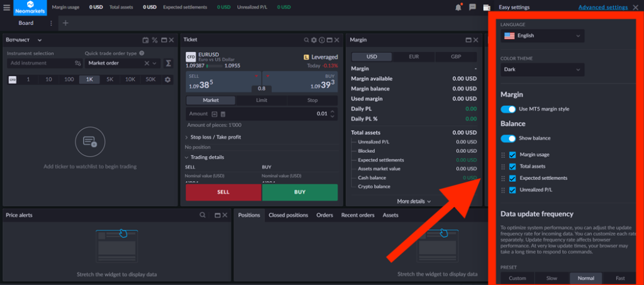Toggle the Show balance switch
This screenshot has width=644, height=285.
point(508,138)
